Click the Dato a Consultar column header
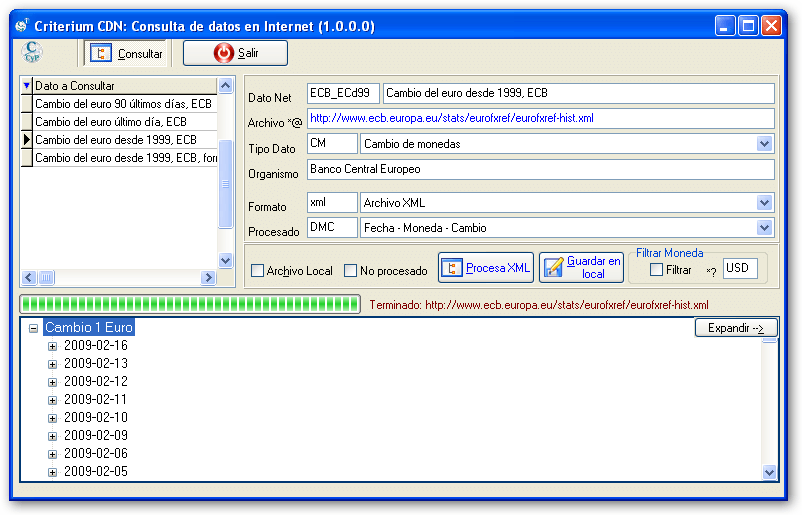The width and height of the screenshot is (802, 515). (125, 85)
